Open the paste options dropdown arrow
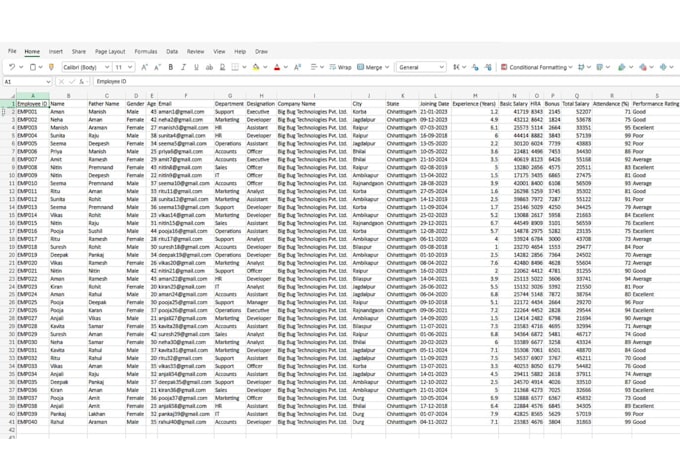The image size is (680, 459). click(x=40, y=67)
